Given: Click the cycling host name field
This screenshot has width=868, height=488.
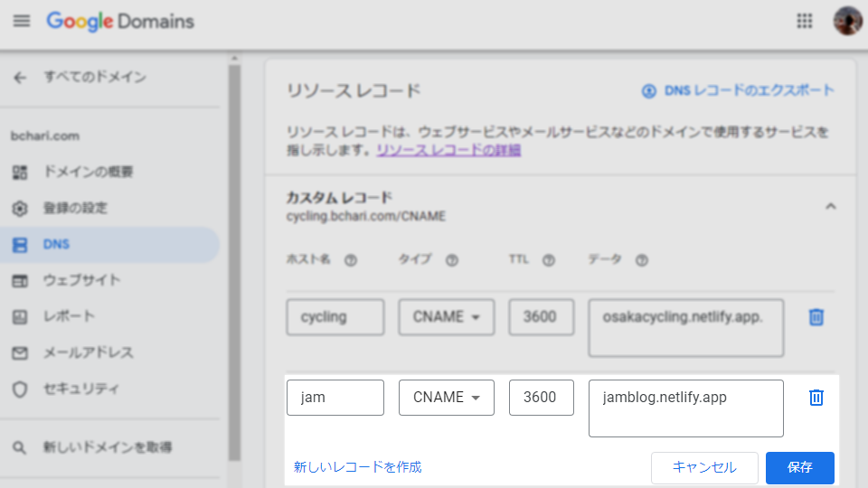Looking at the screenshot, I should [x=335, y=317].
